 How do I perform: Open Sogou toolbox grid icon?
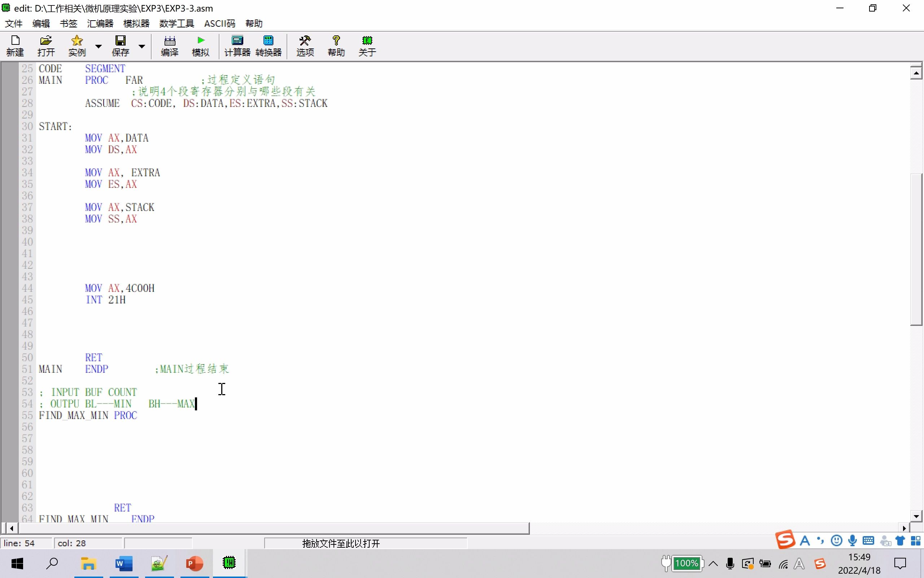point(916,540)
